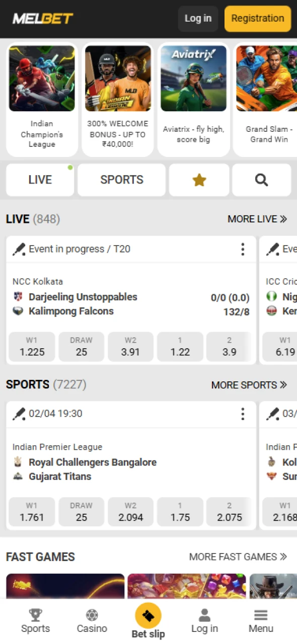Switch to the SPORTS tab
297x644 pixels.
pyautogui.click(x=121, y=180)
